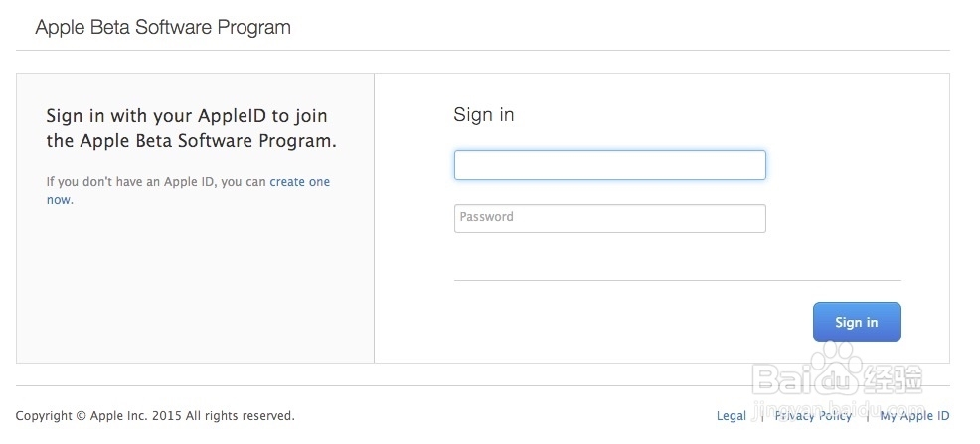The height and width of the screenshot is (444, 980).
Task: Go to the My Apple ID link
Action: point(913,416)
